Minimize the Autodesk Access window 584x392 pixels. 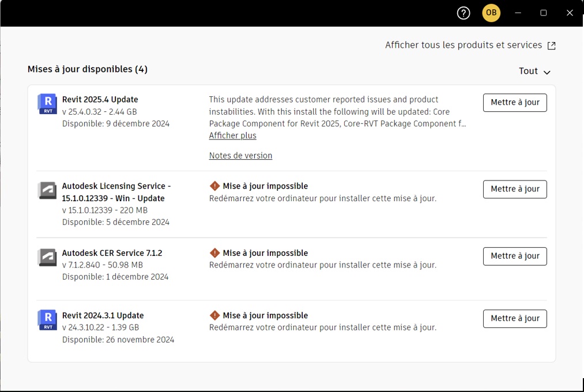518,13
